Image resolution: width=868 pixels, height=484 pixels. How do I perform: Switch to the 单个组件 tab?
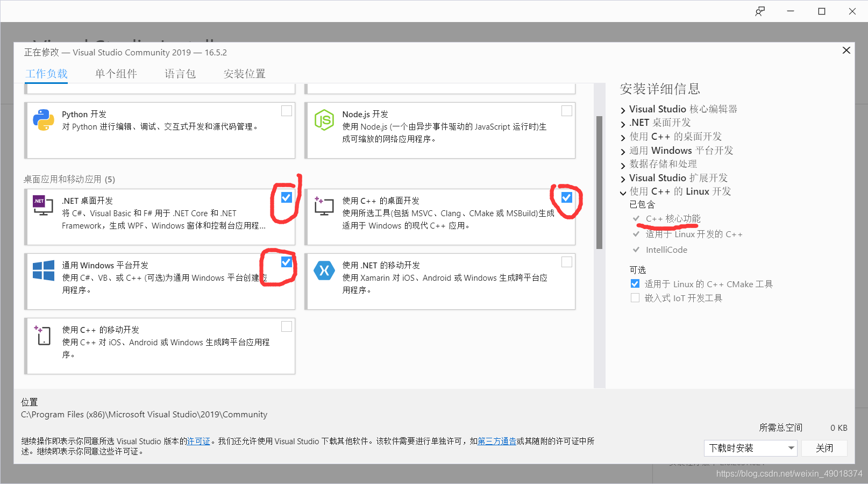pyautogui.click(x=116, y=74)
